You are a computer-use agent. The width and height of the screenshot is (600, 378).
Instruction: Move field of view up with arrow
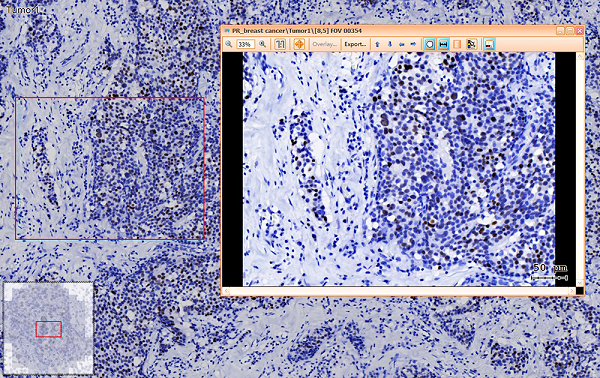click(378, 44)
